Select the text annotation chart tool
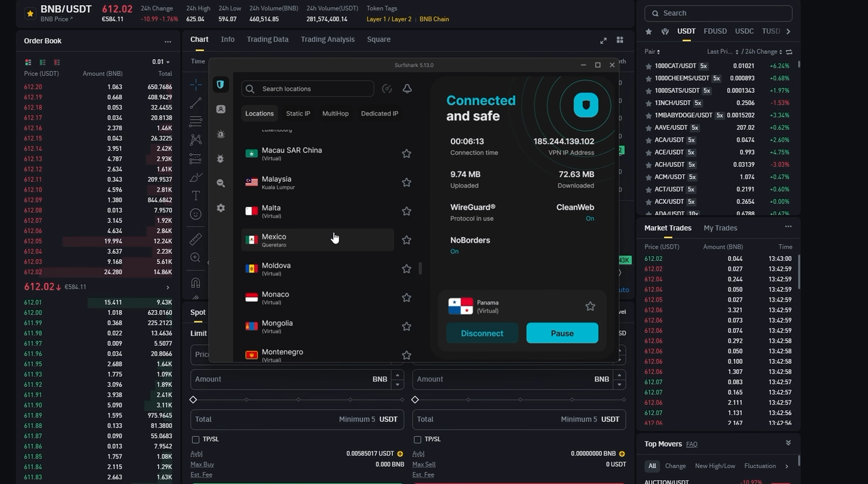 (x=196, y=195)
